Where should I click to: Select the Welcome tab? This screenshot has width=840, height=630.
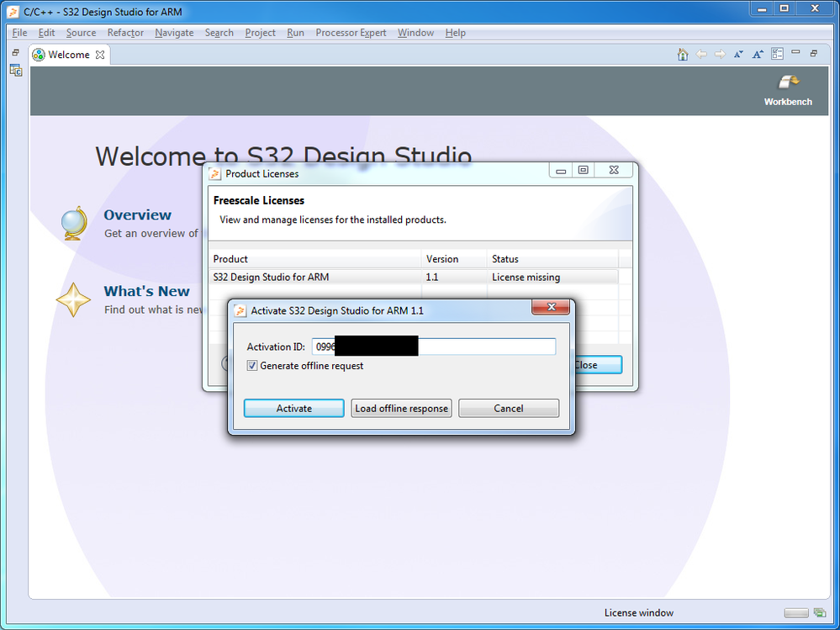(69, 55)
